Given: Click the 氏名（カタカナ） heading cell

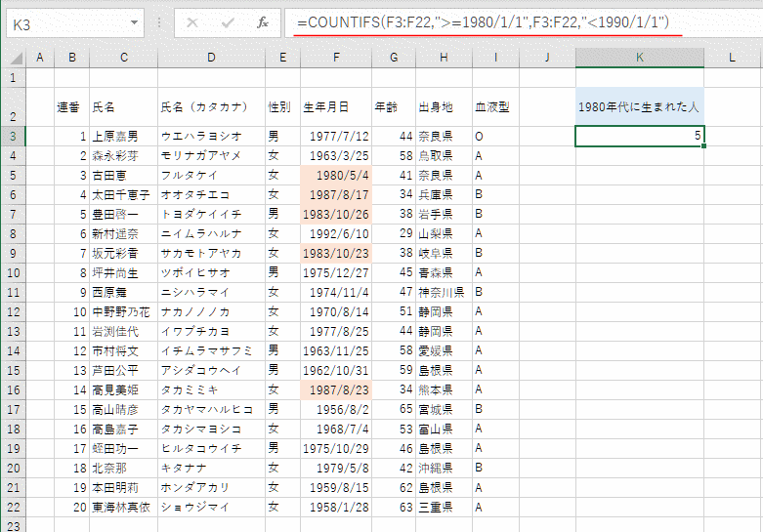Looking at the screenshot, I should point(211,106).
